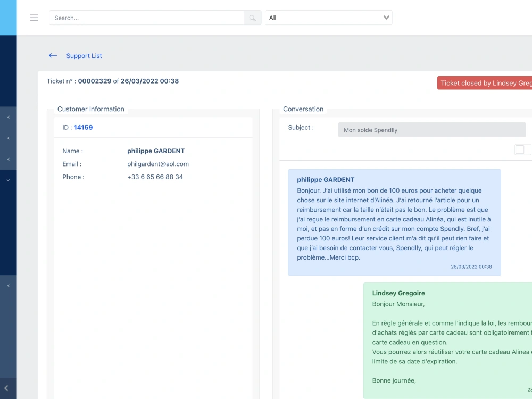532x399 pixels.
Task: Tick the checkbox below the subject field
Action: click(x=519, y=149)
